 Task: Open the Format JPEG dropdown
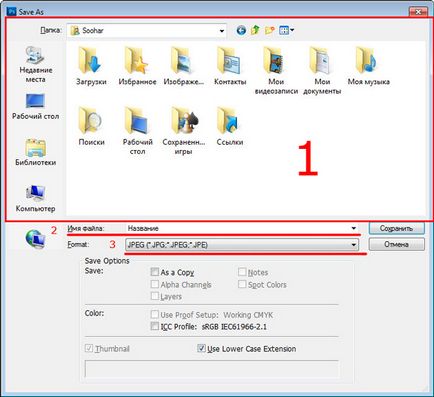pyautogui.click(x=242, y=245)
